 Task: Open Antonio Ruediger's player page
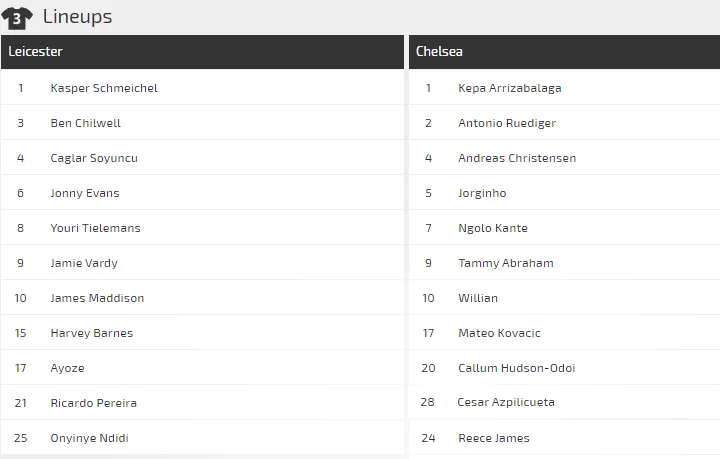(506, 123)
